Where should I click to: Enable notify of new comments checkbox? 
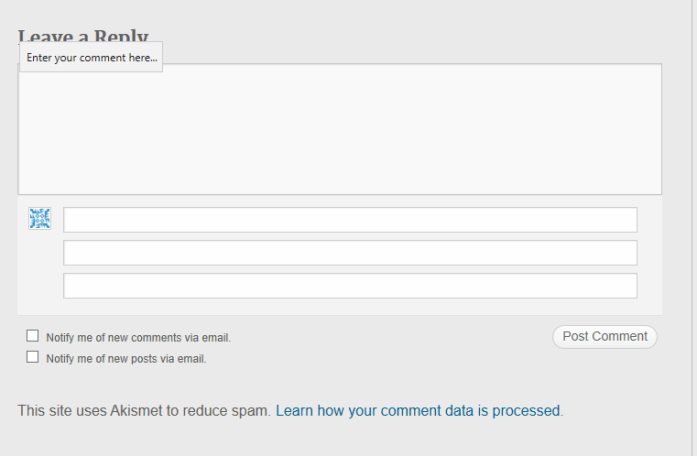[x=33, y=337]
